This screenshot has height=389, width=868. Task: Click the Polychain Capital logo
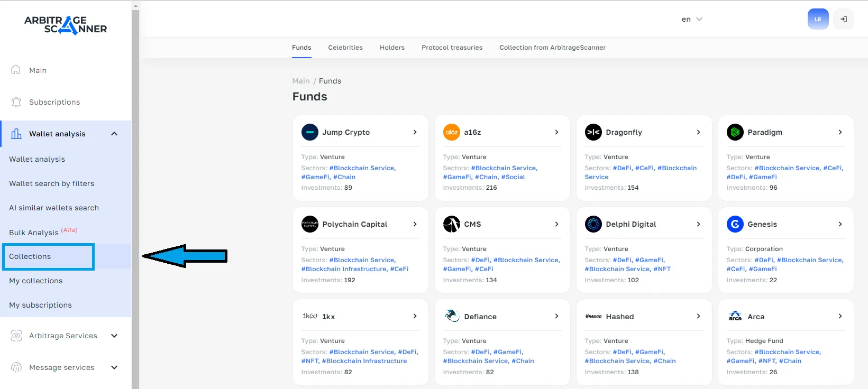point(310,224)
